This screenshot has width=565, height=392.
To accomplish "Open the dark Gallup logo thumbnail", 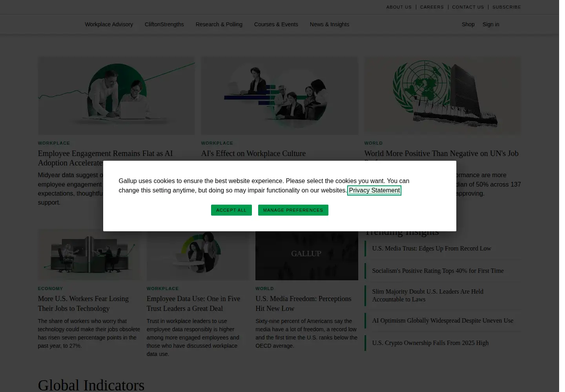I will (x=307, y=256).
